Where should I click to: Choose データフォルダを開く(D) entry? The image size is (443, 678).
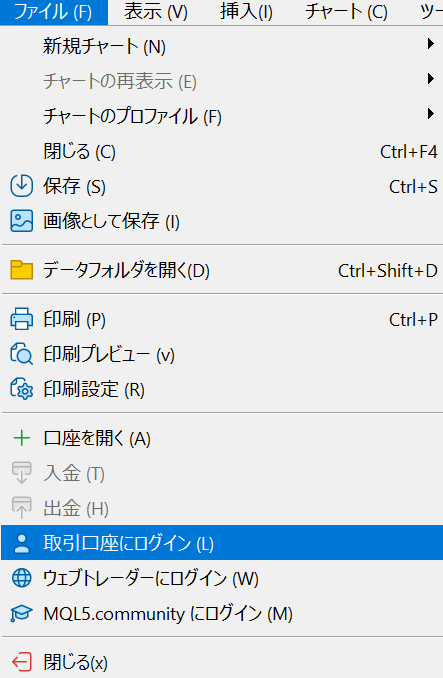pos(222,270)
